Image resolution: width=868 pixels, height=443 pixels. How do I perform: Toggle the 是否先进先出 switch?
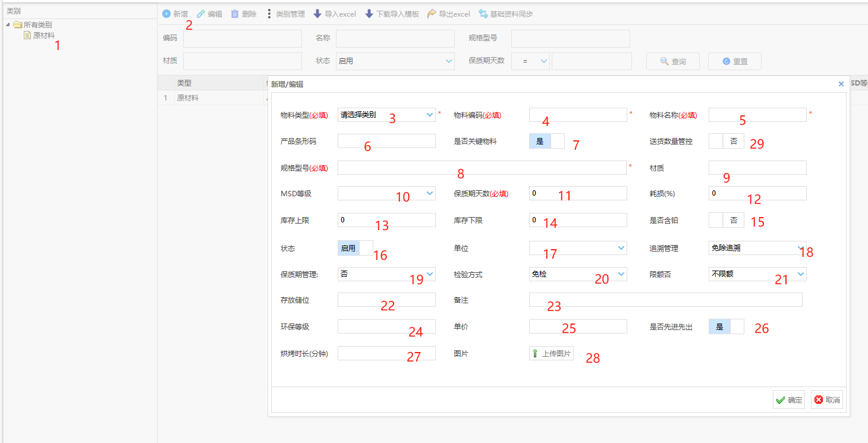(x=726, y=327)
